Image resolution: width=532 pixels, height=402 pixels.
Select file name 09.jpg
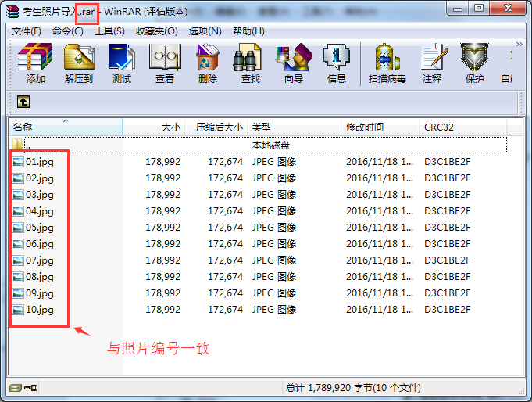[x=40, y=293]
